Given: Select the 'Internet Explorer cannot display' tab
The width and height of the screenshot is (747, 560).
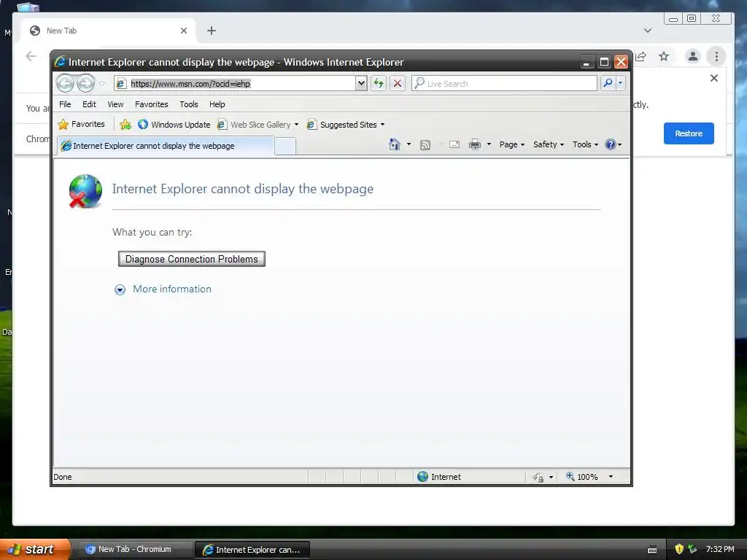Looking at the screenshot, I should [166, 146].
